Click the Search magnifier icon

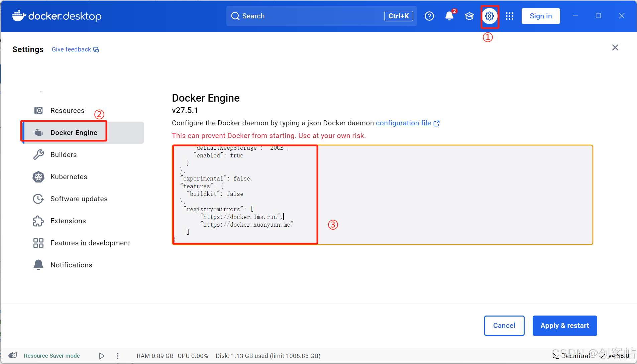pos(235,16)
